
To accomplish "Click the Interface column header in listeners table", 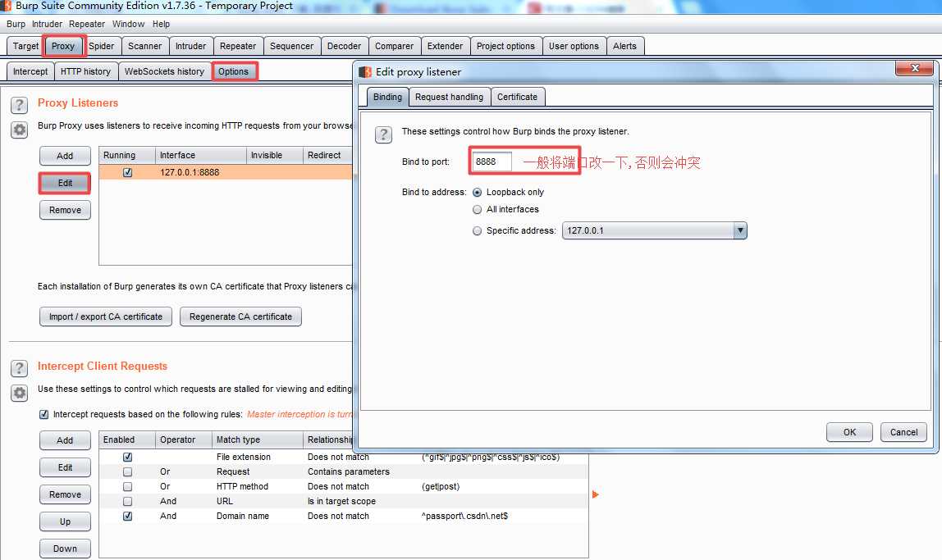I will tap(201, 155).
